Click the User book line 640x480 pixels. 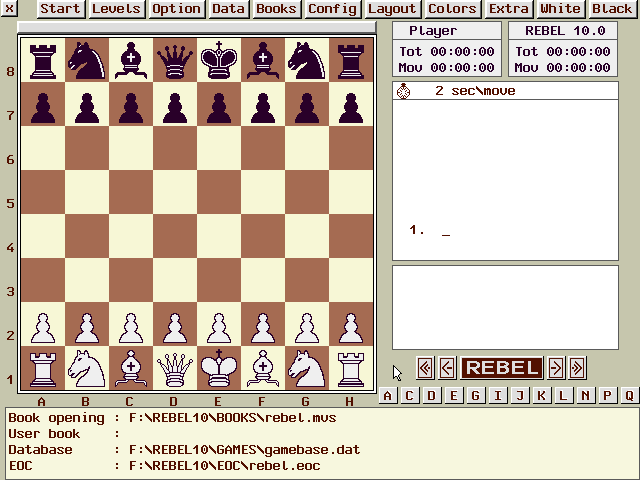64,434
